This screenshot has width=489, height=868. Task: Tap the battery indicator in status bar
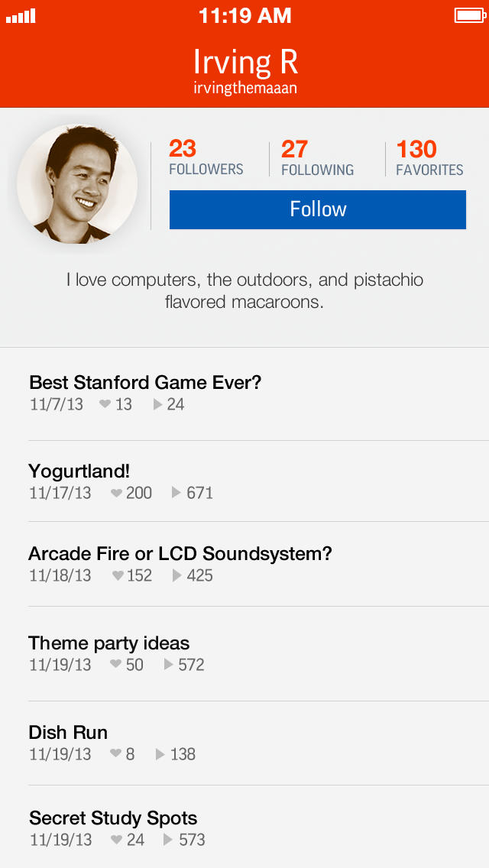pyautogui.click(x=467, y=15)
